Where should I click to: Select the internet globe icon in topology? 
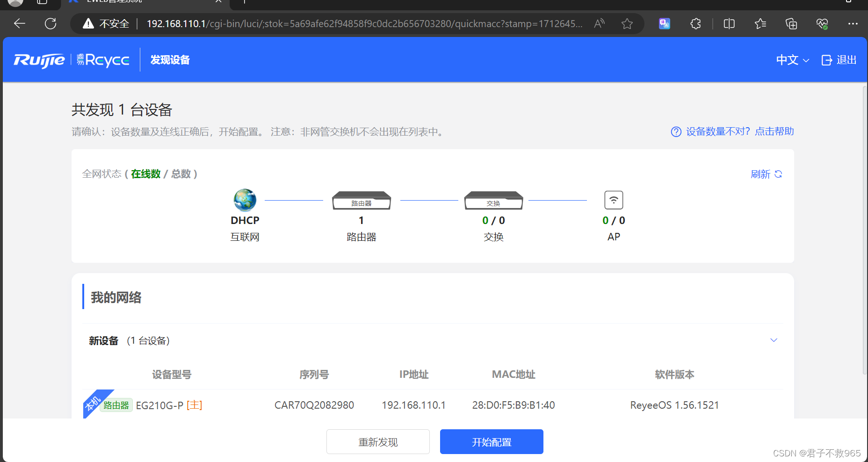click(x=245, y=200)
